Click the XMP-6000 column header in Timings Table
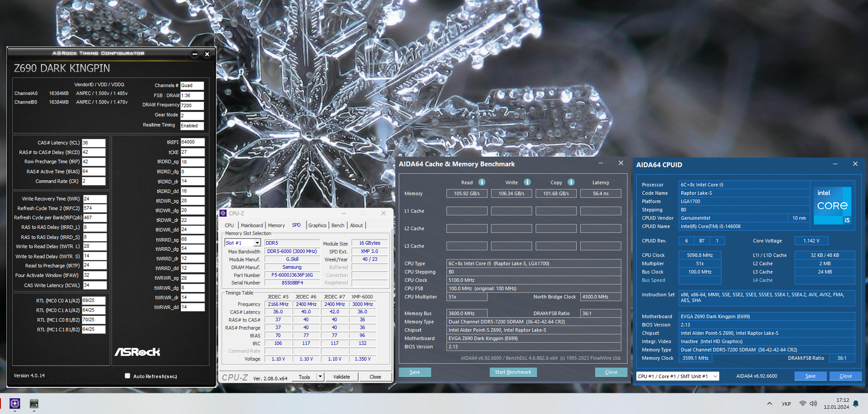868x414 pixels. 362,297
